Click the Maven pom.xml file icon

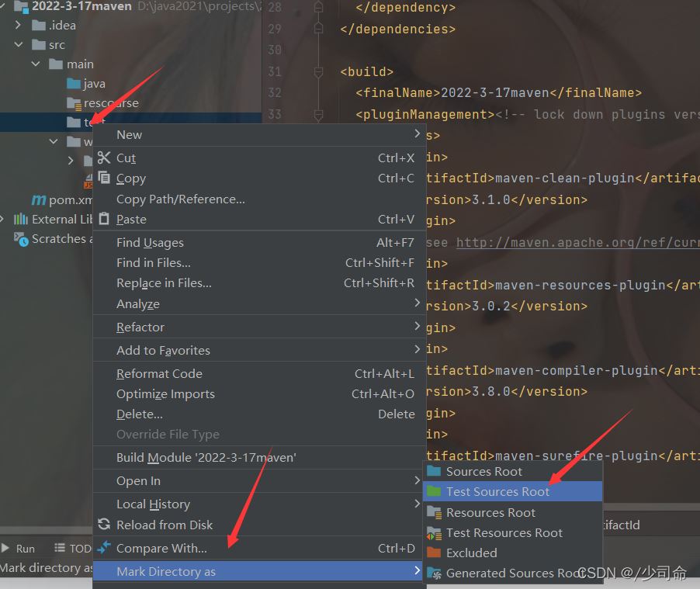click(x=39, y=199)
